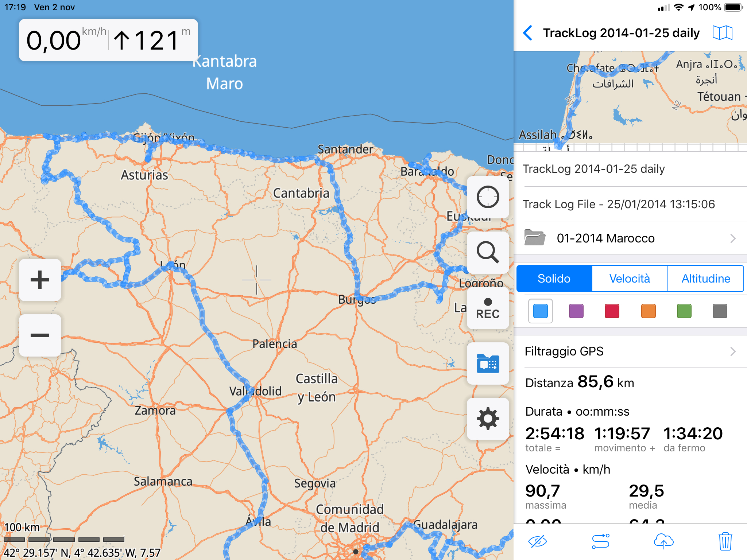Zoom out the map with minus
Screen dimensions: 747x560
(40, 335)
